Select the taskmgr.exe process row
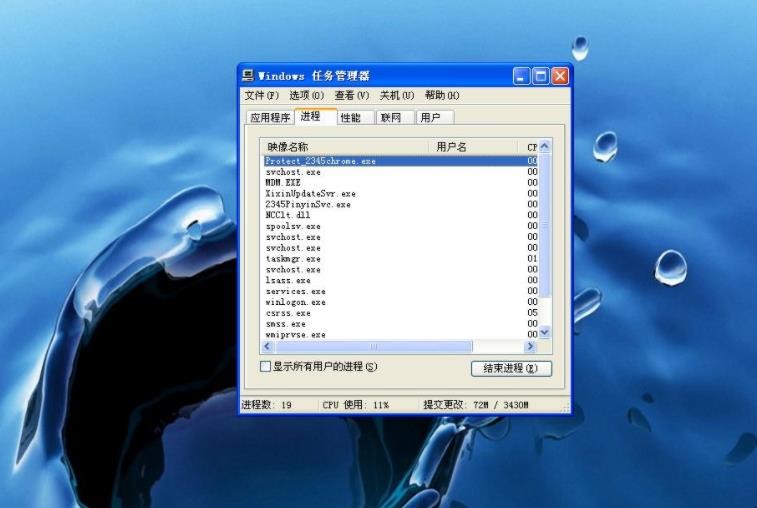Viewport: 757px width, 508px height. (x=401, y=259)
